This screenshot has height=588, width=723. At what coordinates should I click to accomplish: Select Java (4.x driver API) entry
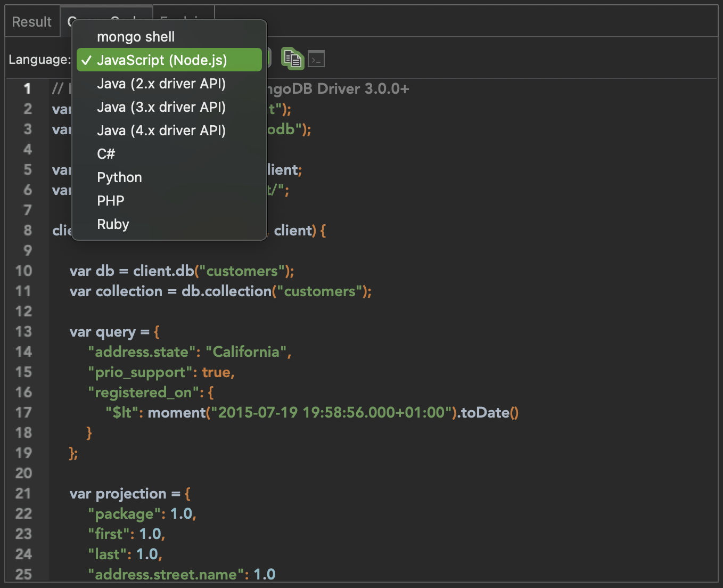(161, 130)
